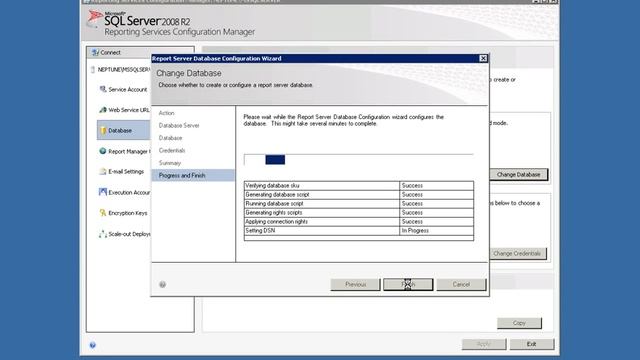
Task: Click the wizard help question mark icon
Action: click(162, 284)
